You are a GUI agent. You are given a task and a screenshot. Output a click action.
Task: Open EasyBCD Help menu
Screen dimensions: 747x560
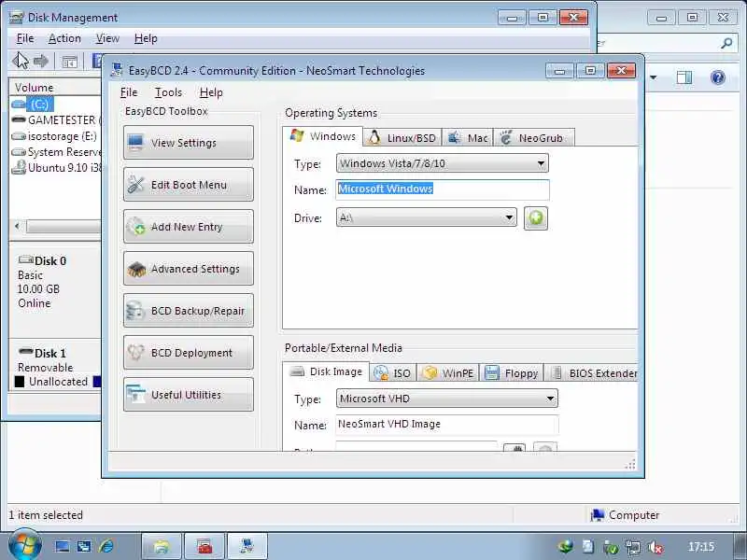coord(211,92)
